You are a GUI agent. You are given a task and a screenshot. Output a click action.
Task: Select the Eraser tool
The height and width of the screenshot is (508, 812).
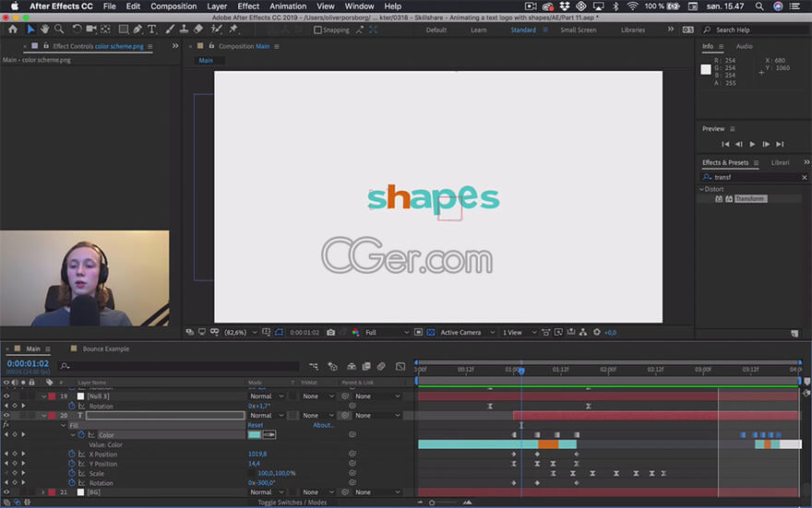pyautogui.click(x=198, y=30)
